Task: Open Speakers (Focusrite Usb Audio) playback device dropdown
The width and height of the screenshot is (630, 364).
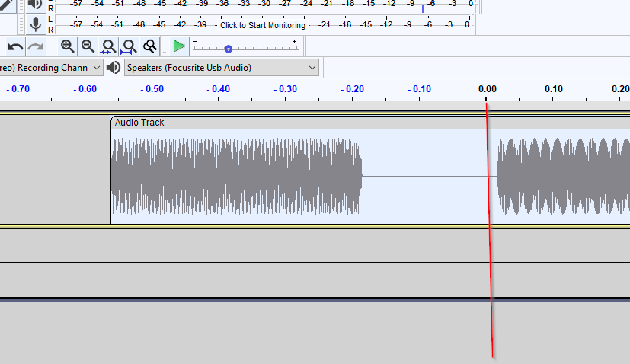Action: point(222,68)
